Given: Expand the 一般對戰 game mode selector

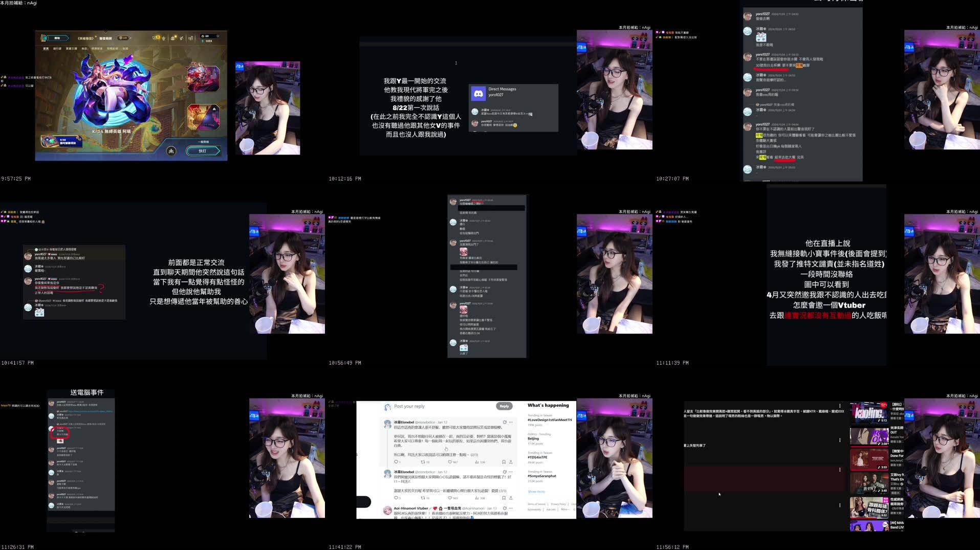Looking at the screenshot, I should click(x=203, y=142).
